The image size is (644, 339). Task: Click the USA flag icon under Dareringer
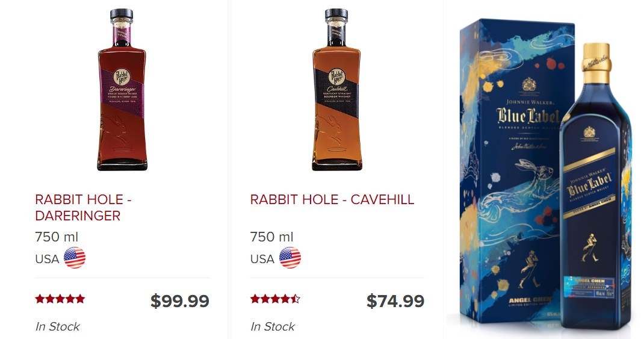pyautogui.click(x=75, y=258)
